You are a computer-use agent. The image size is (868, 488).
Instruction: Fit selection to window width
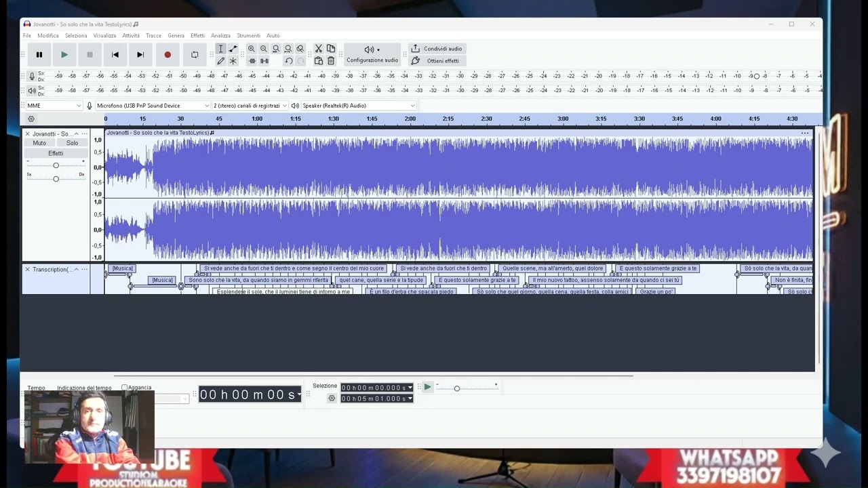pos(276,49)
